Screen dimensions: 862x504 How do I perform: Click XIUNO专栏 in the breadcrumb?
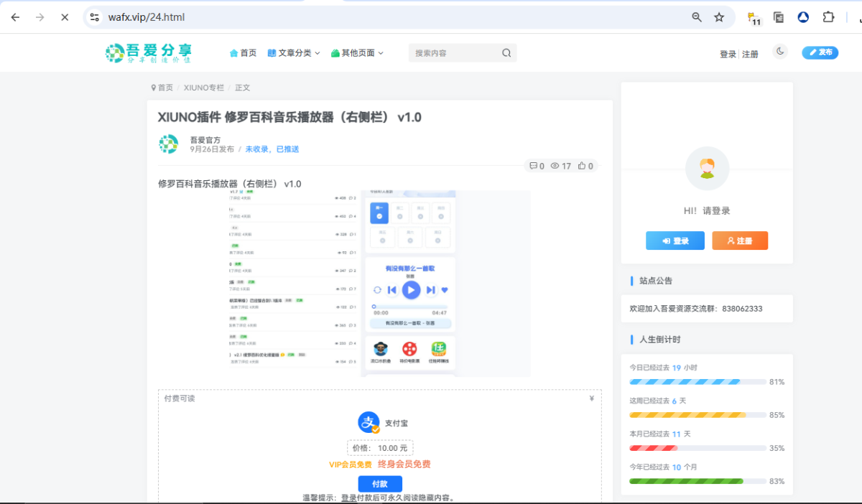click(x=203, y=88)
